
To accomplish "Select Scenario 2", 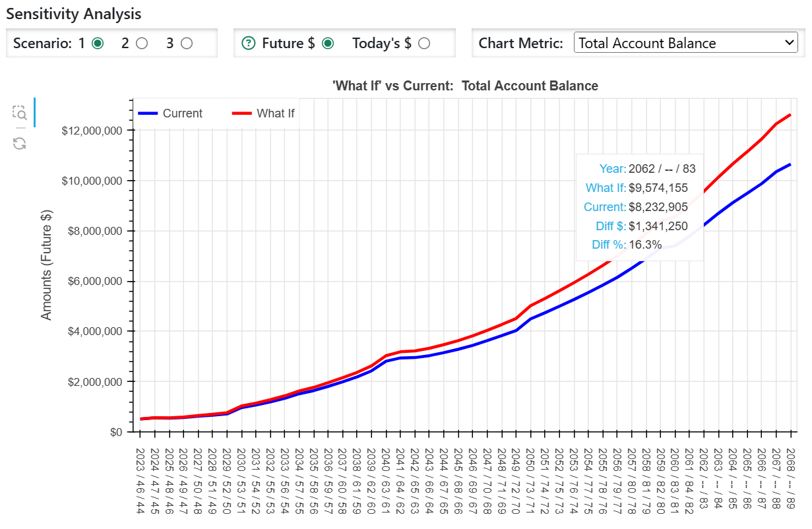I will pos(141,42).
